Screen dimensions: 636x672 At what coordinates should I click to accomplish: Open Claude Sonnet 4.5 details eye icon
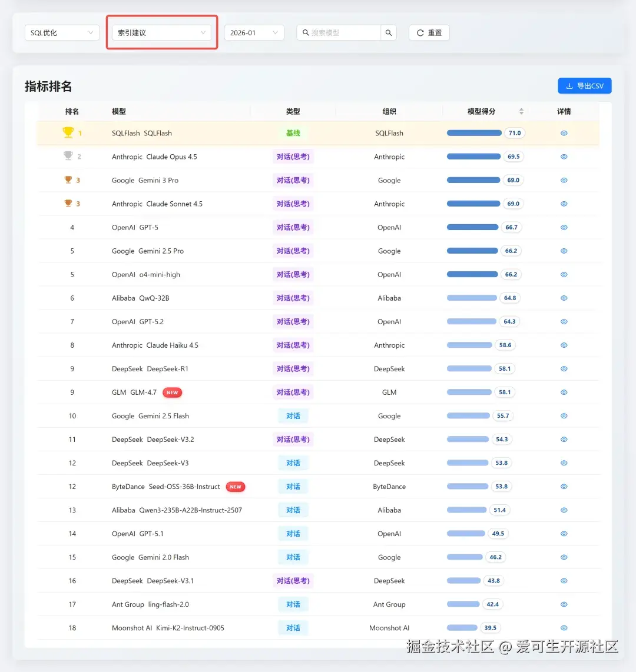(x=564, y=204)
